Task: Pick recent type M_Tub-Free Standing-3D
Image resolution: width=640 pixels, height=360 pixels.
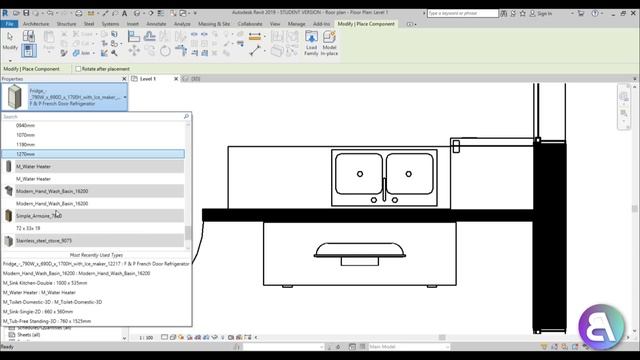Action: click(x=47, y=321)
